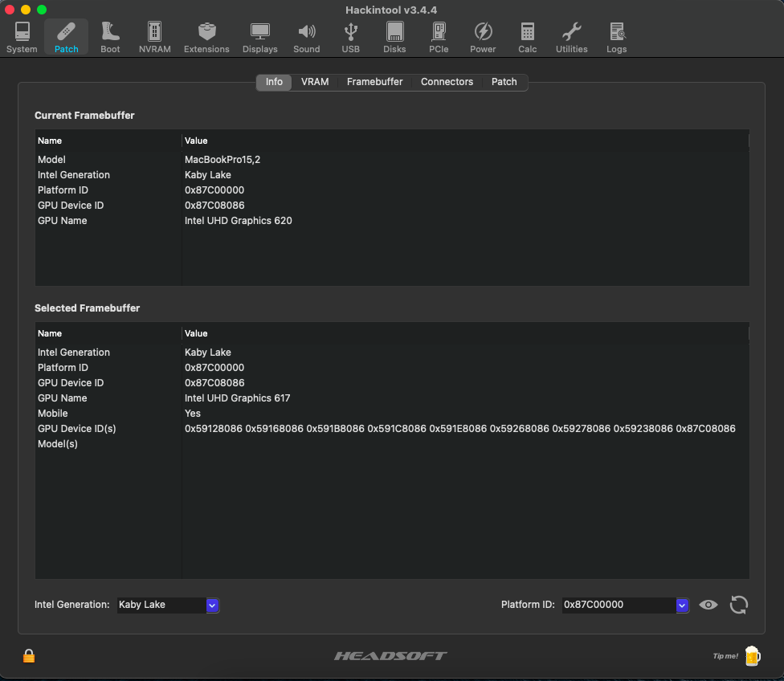Click the Platform ID field 0x87C00000

(x=619, y=605)
